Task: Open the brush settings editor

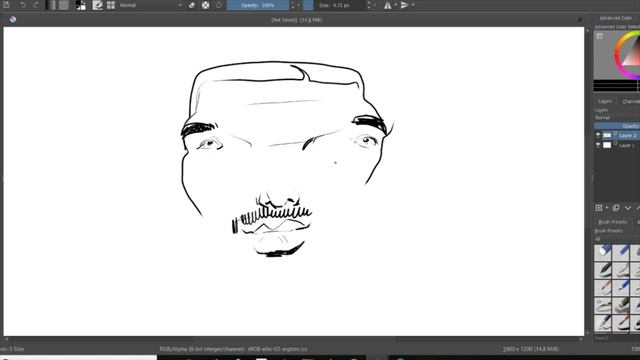Action: click(x=97, y=5)
